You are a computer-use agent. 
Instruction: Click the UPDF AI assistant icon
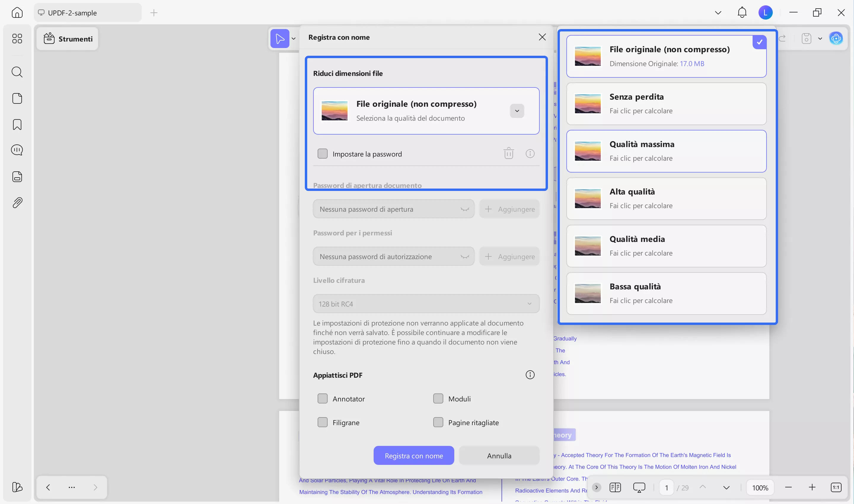coord(836,38)
